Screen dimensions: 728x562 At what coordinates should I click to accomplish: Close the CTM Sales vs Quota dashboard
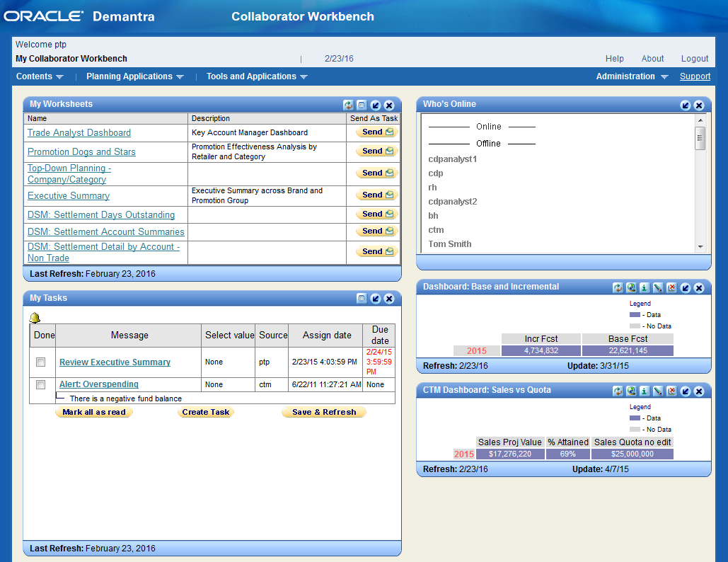699,391
